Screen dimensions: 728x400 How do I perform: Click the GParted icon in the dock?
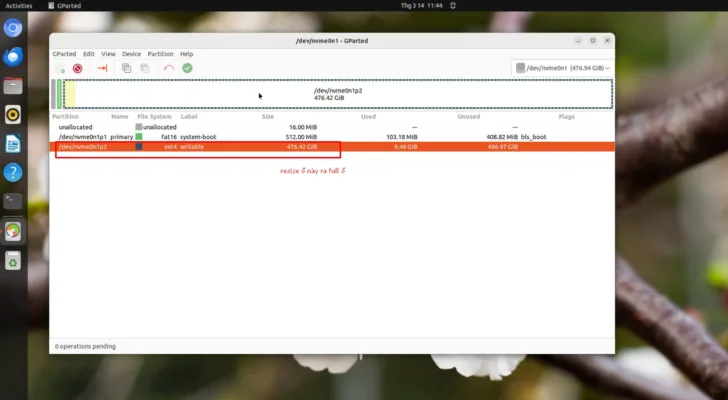[x=13, y=232]
